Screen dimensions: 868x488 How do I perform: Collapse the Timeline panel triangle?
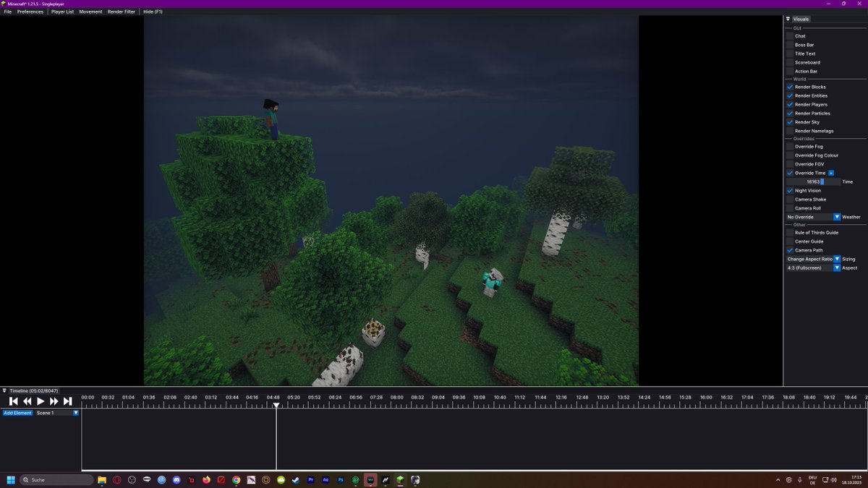tap(4, 390)
